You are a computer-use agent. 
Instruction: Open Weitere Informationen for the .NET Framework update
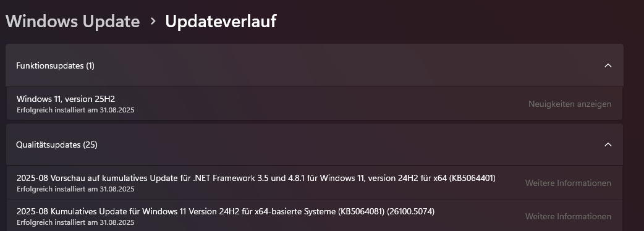click(568, 183)
